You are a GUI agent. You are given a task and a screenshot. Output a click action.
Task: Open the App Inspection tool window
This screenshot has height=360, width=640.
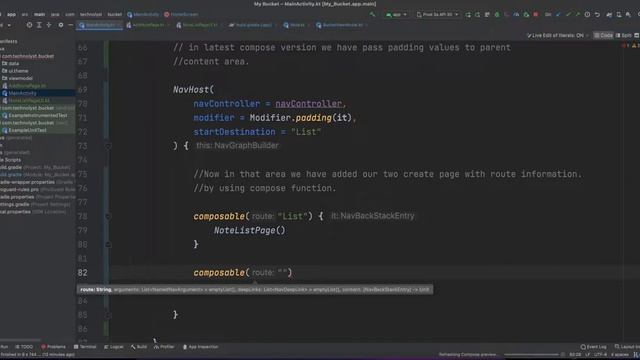point(200,347)
